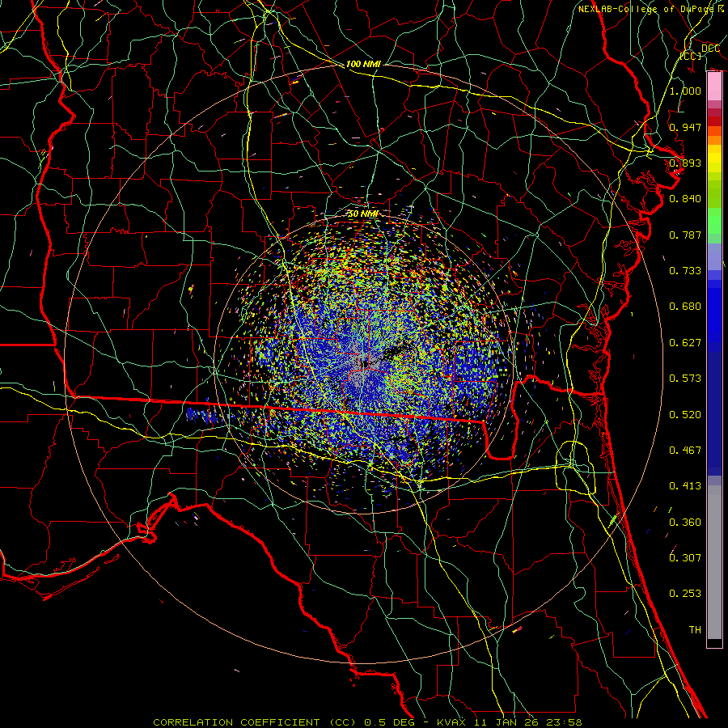Viewport: 728px width, 728px height.
Task: Select the 0.253 scale value label
Action: click(x=685, y=594)
